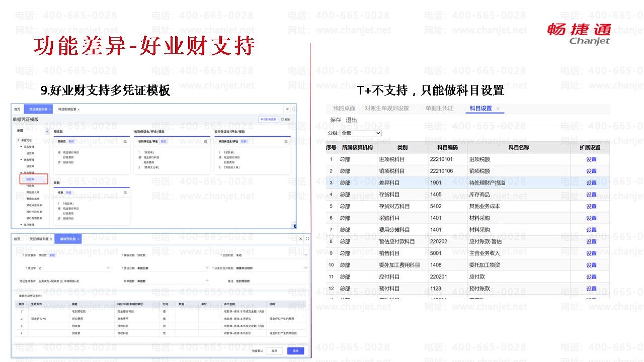The height and width of the screenshot is (362, 644).
Task: Click 设置 link for 应付科目 row
Action: point(591,277)
